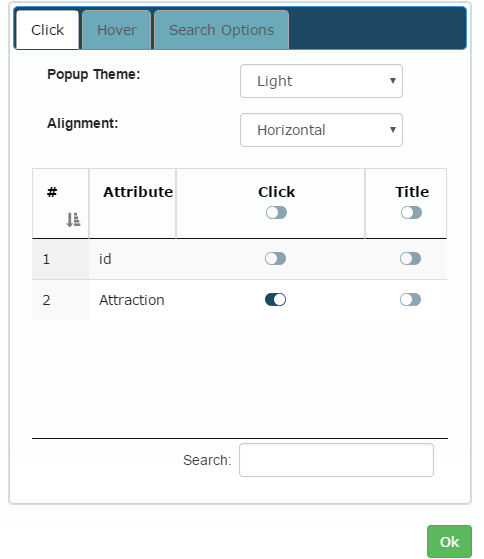Switch to the Search Options tab
Image resolution: width=484 pixels, height=559 pixels.
[222, 30]
